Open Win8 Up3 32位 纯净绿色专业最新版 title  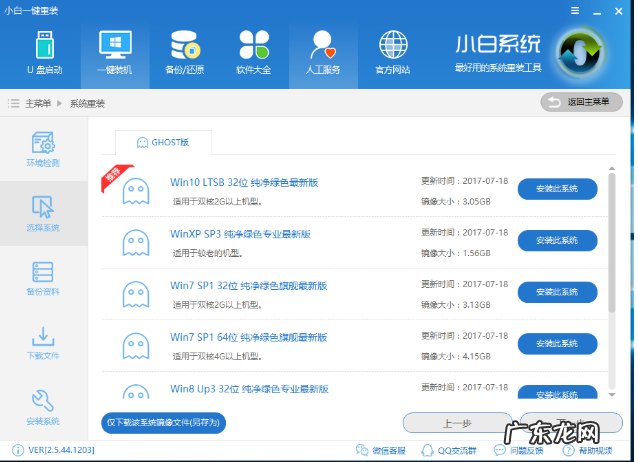249,389
